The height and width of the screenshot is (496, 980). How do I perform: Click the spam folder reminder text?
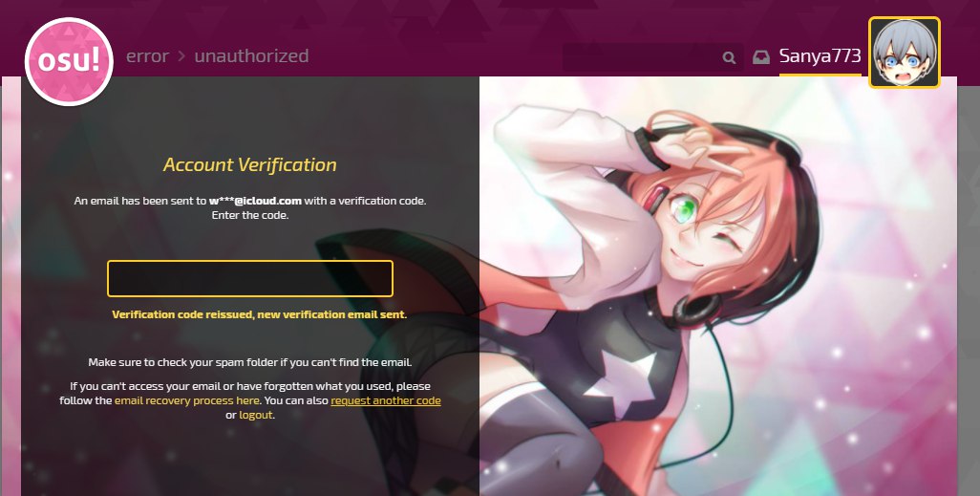click(x=250, y=362)
